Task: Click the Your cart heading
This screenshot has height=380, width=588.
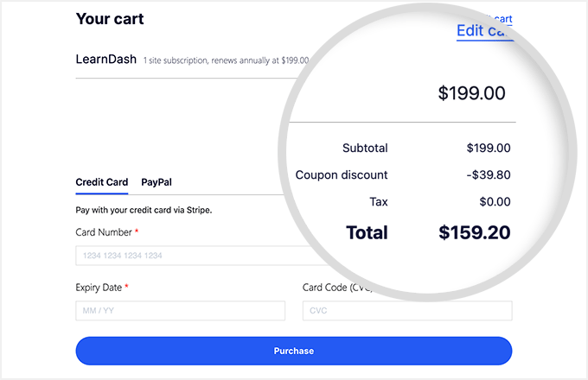Action: (110, 19)
